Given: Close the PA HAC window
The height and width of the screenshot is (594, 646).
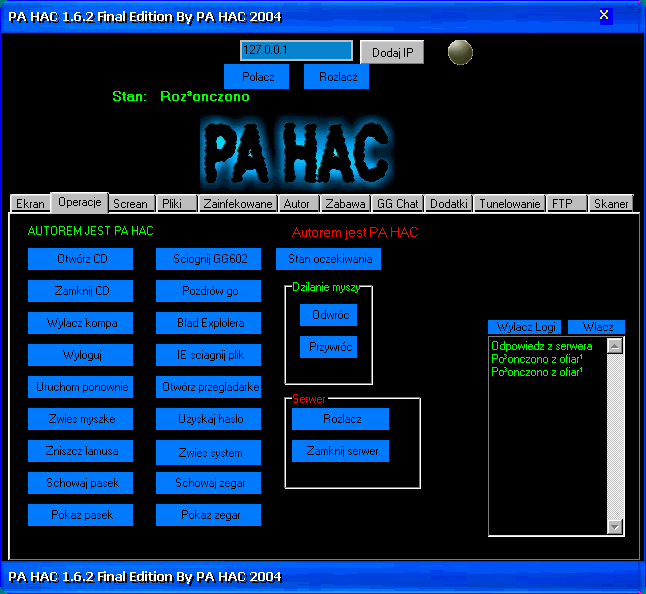Looking at the screenshot, I should tap(604, 15).
